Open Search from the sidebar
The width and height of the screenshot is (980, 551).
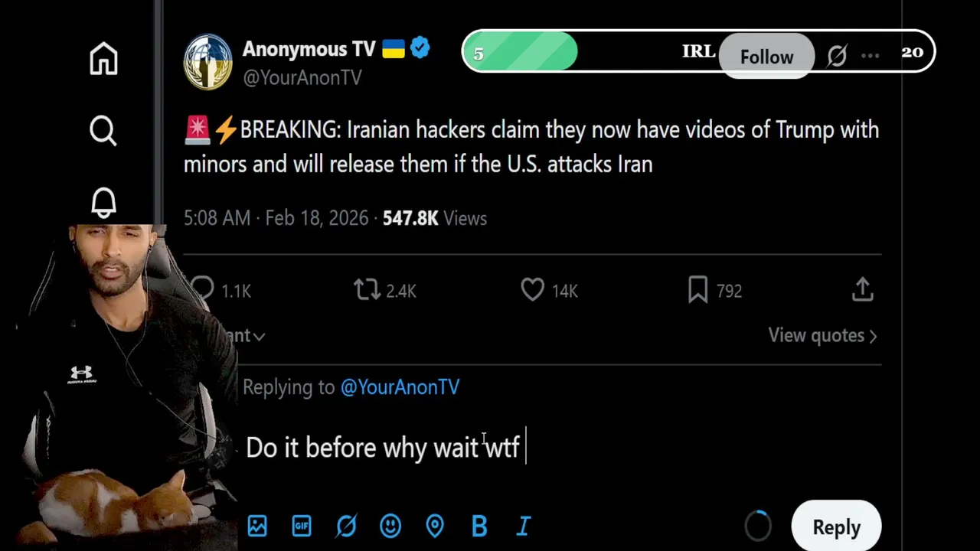click(x=103, y=131)
